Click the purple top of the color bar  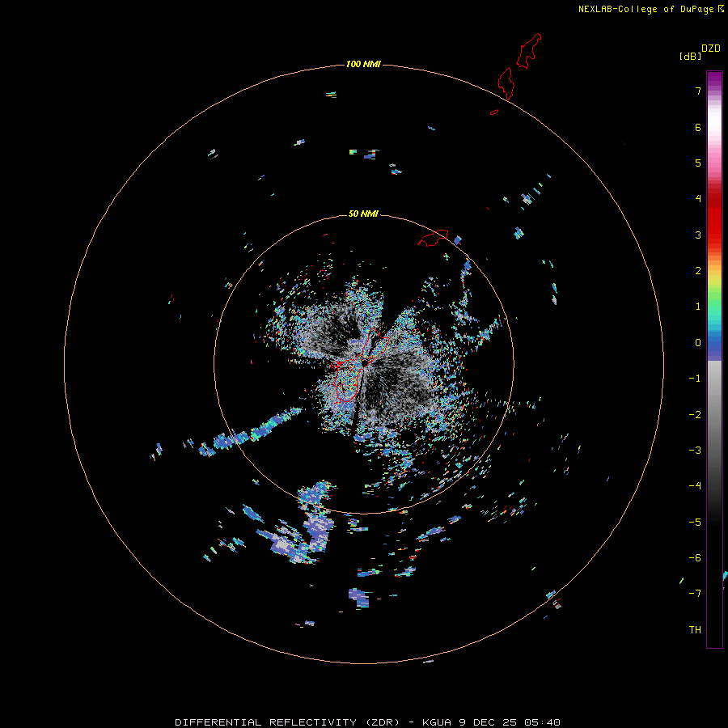714,79
